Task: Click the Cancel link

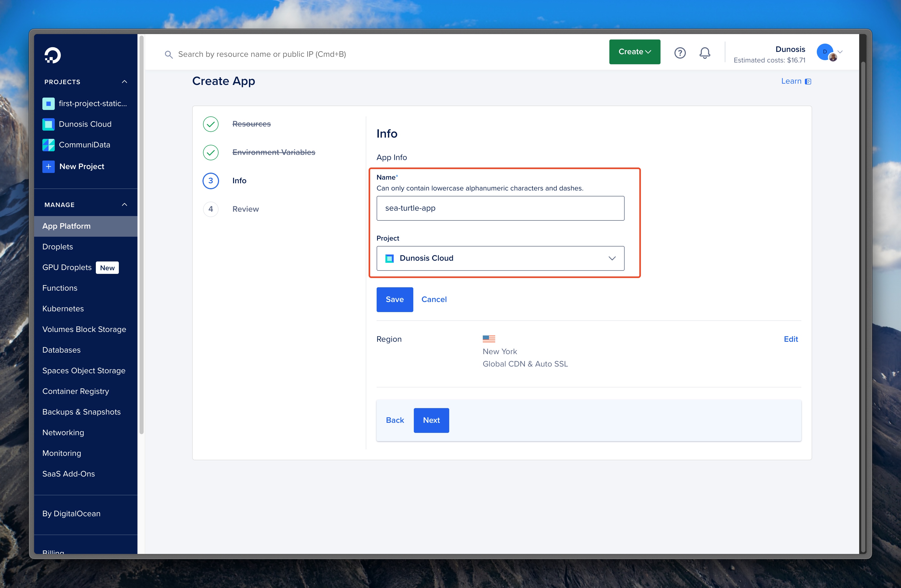Action: pyautogui.click(x=434, y=300)
